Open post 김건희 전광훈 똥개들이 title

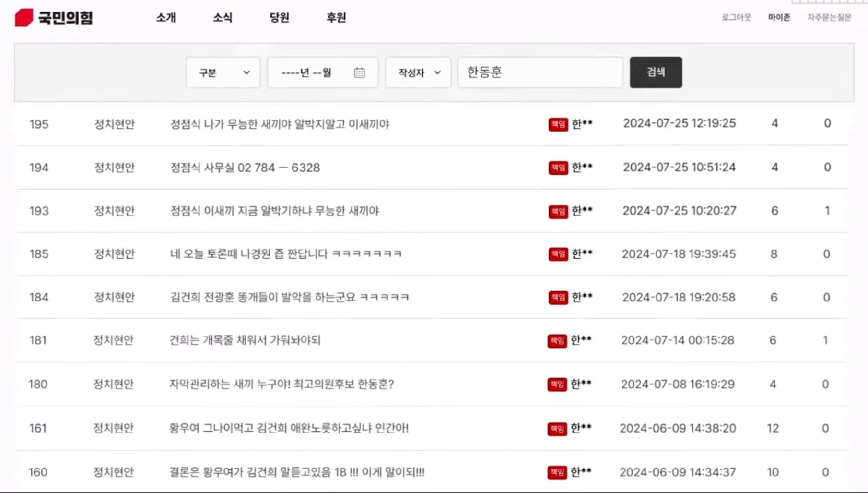[289, 297]
